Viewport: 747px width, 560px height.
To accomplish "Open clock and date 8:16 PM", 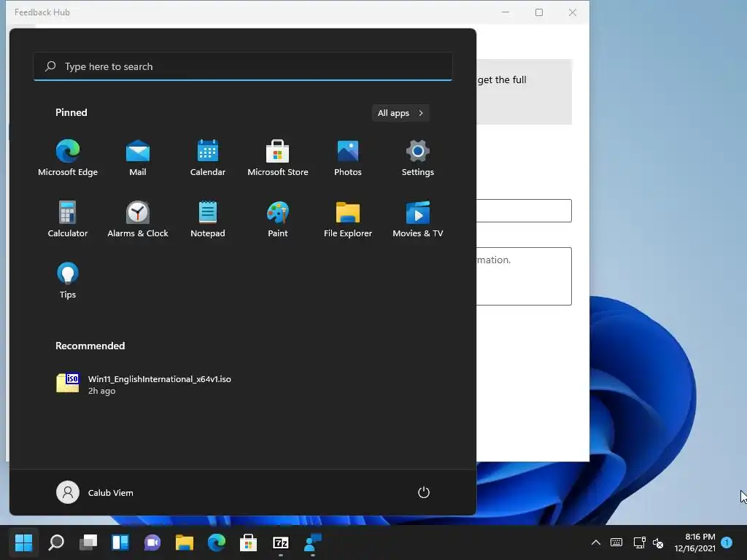I will click(x=694, y=542).
